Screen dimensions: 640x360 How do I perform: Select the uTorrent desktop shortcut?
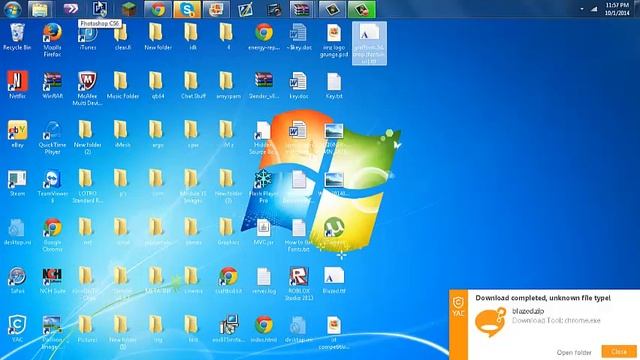(334, 231)
